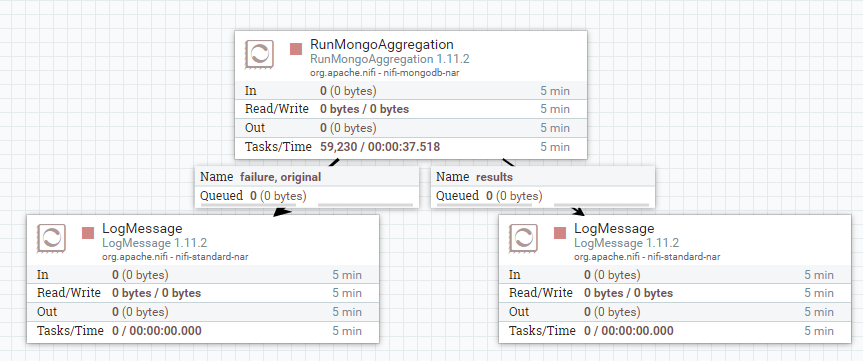
Task: Click the Read/Write row of RunMongoAggregation
Action: tap(411, 109)
